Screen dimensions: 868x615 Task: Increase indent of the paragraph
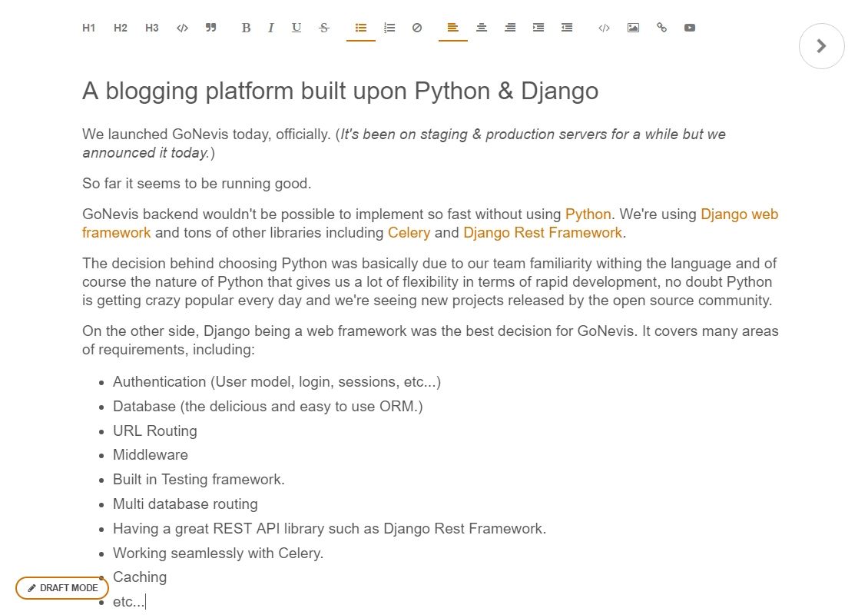[538, 28]
